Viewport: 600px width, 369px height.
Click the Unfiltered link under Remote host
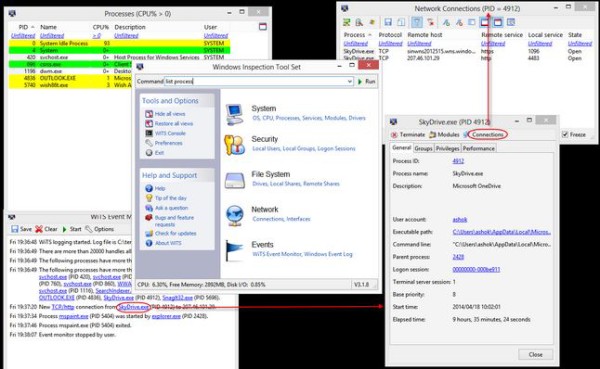click(419, 44)
